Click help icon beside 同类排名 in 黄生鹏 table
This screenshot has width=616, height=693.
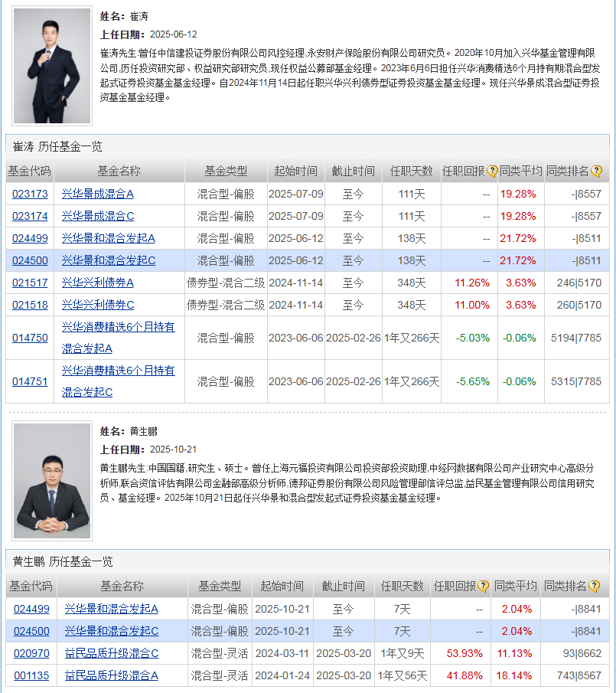pos(595,587)
